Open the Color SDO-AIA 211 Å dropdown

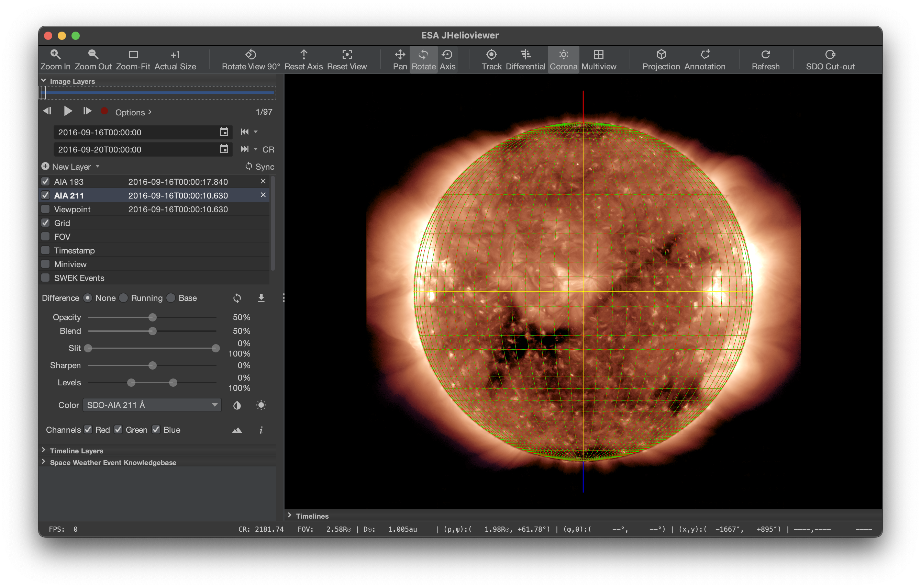click(152, 405)
